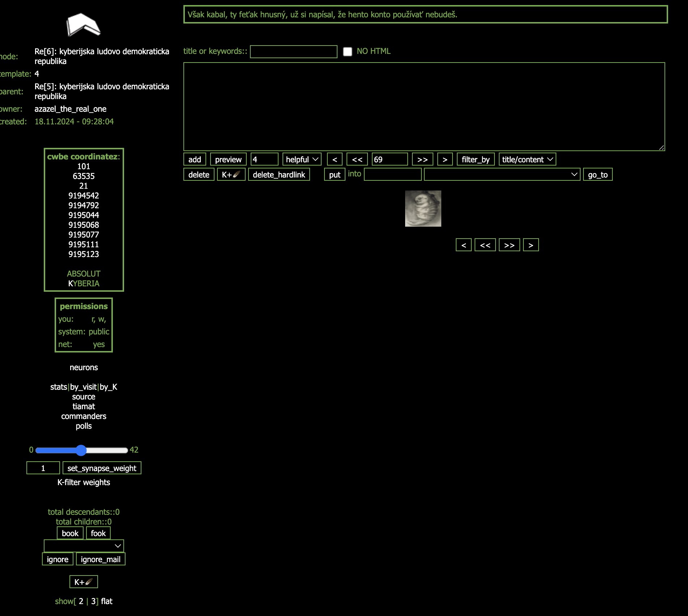Click the book button
688x616 pixels.
tap(70, 533)
